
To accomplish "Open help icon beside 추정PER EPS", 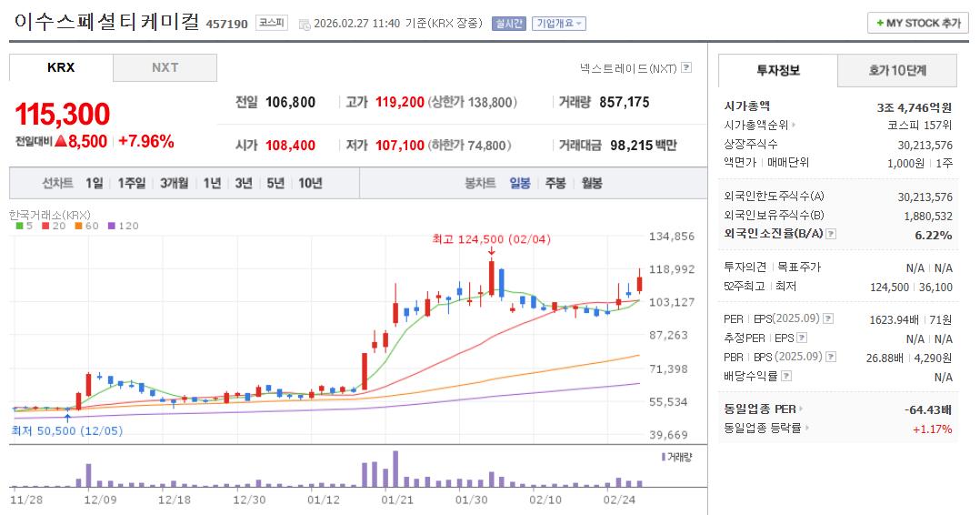I will point(802,338).
